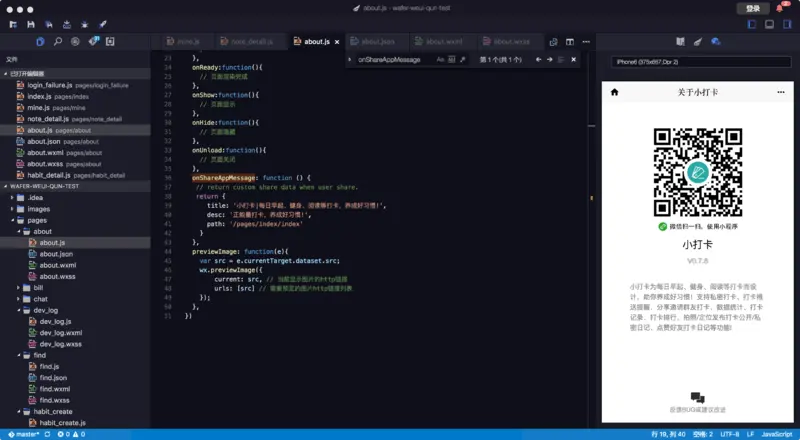The image size is (800, 440).
Task: Click the sync icon in status bar
Action: click(x=47, y=434)
